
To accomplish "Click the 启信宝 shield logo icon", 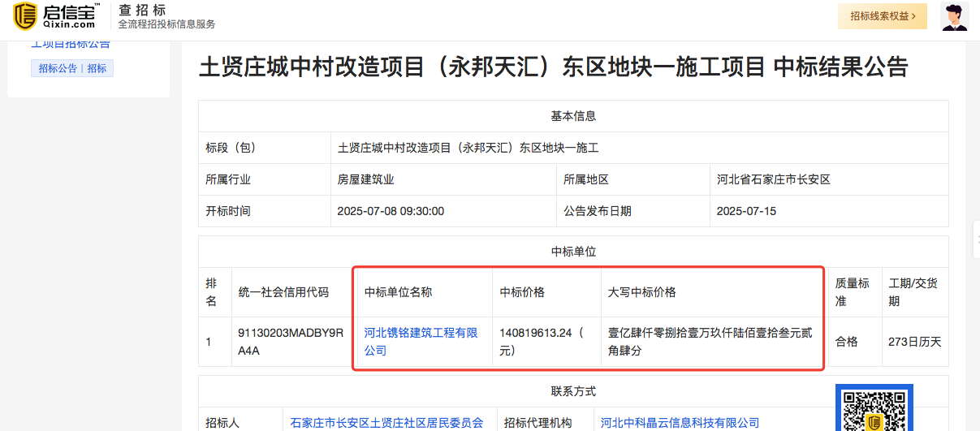I will 25,15.
